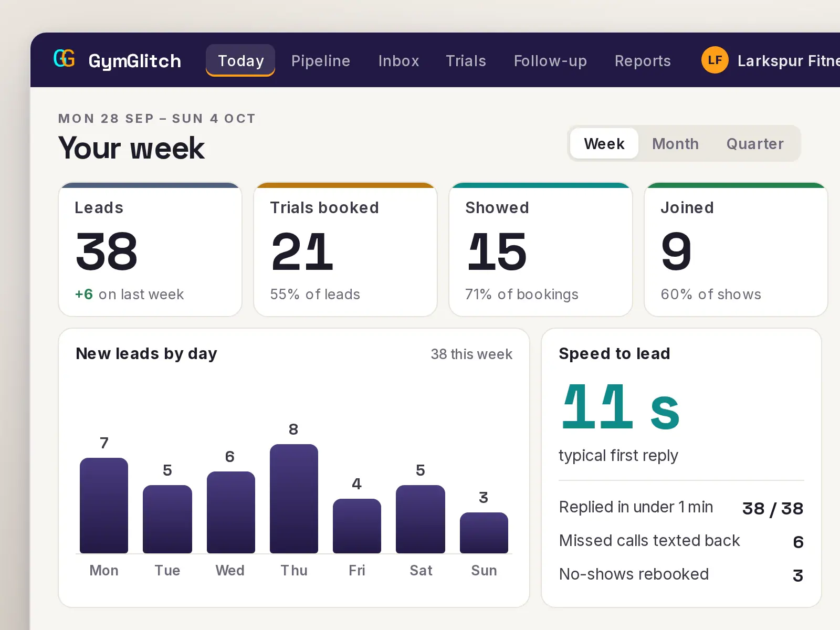This screenshot has width=840, height=630.
Task: Open the Trials tab
Action: pos(466,61)
